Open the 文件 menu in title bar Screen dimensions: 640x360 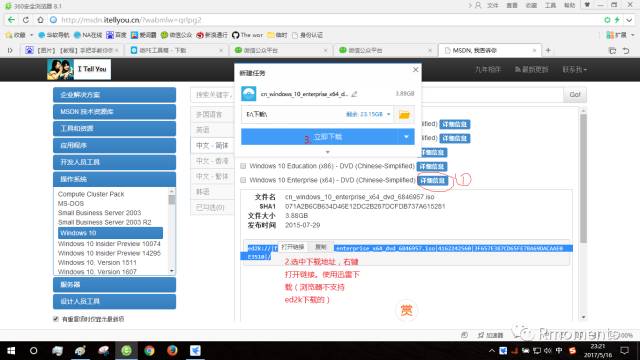(x=493, y=5)
